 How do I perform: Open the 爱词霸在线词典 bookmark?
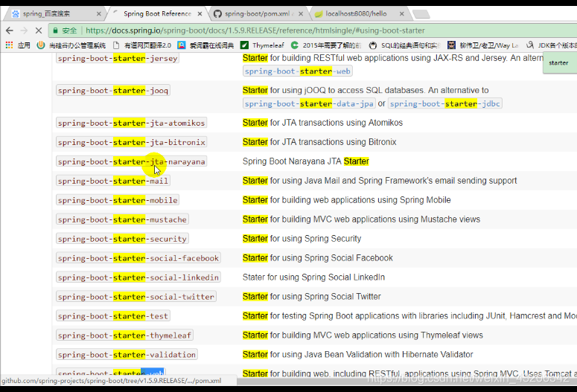coord(205,45)
